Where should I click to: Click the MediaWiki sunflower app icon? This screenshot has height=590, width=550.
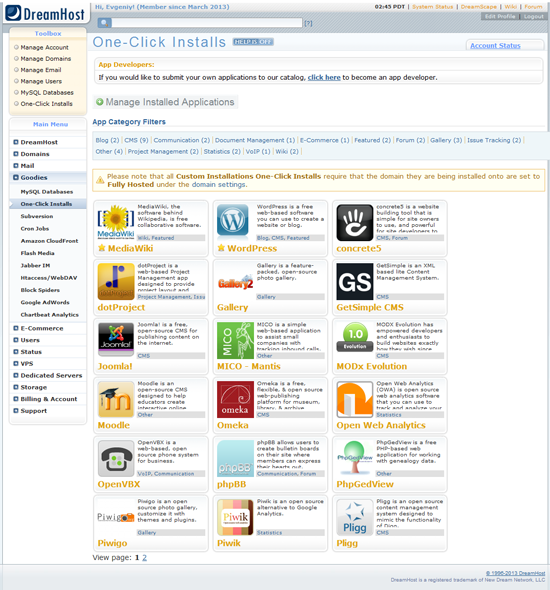(x=116, y=222)
